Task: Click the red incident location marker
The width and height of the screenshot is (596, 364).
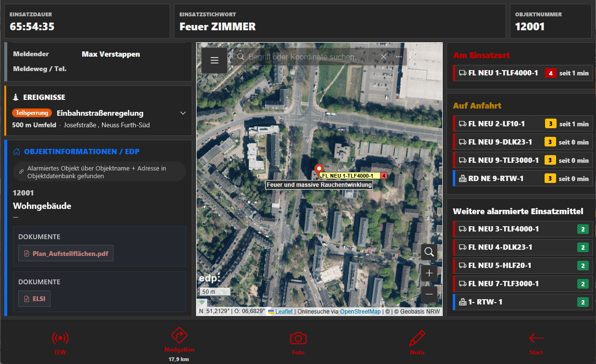Action: click(x=318, y=170)
